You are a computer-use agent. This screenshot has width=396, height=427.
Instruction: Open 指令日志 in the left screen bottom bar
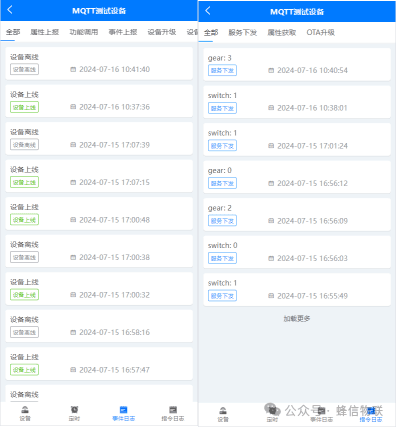tap(173, 413)
